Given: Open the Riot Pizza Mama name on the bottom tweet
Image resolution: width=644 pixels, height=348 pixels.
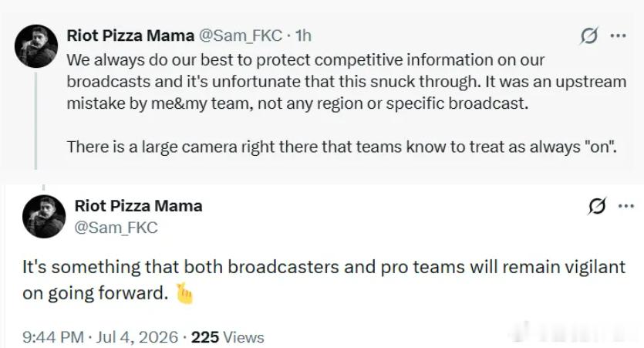Looking at the screenshot, I should click(x=138, y=206).
